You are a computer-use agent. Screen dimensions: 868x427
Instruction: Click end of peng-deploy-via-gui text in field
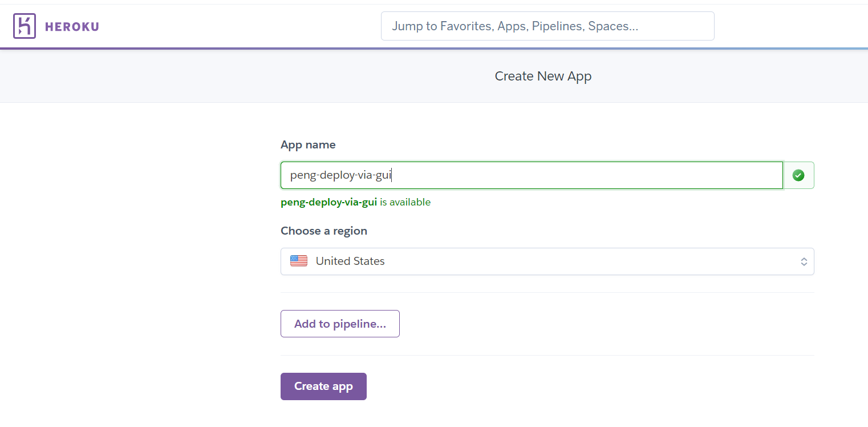[x=392, y=175]
